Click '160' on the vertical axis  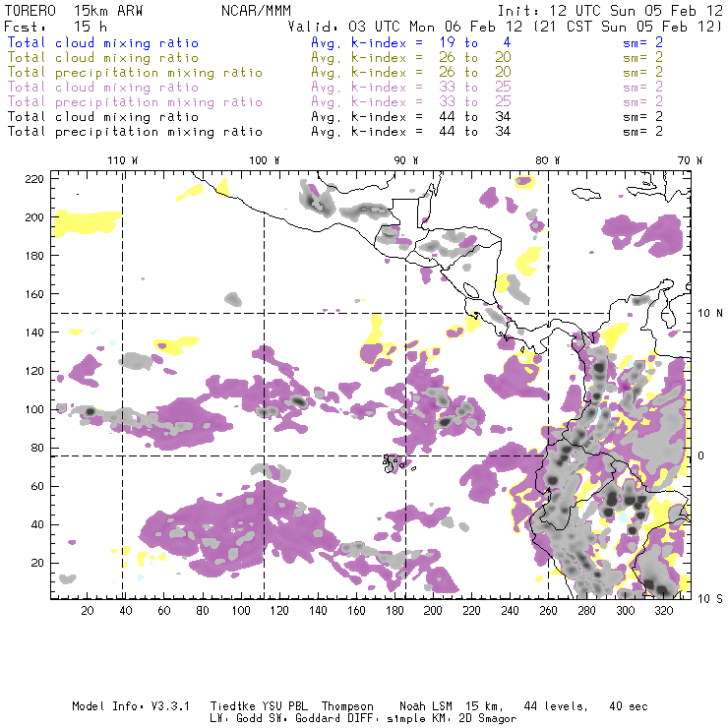[x=34, y=294]
